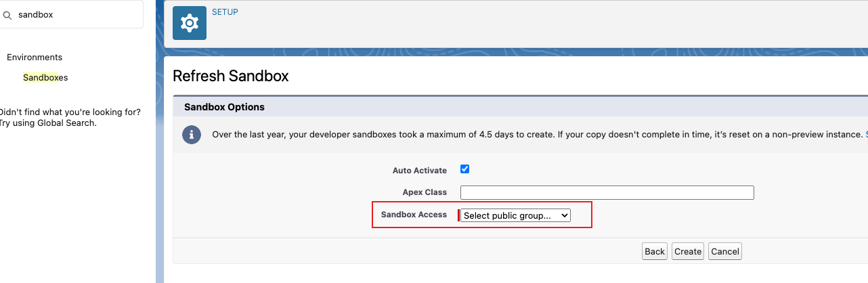Open Sandboxes in the setup sidebar

click(45, 77)
